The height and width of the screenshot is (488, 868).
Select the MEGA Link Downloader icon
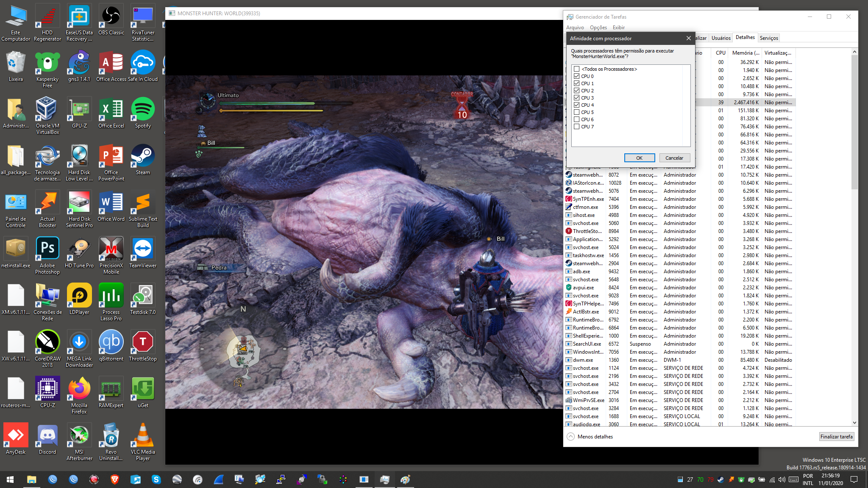79,349
